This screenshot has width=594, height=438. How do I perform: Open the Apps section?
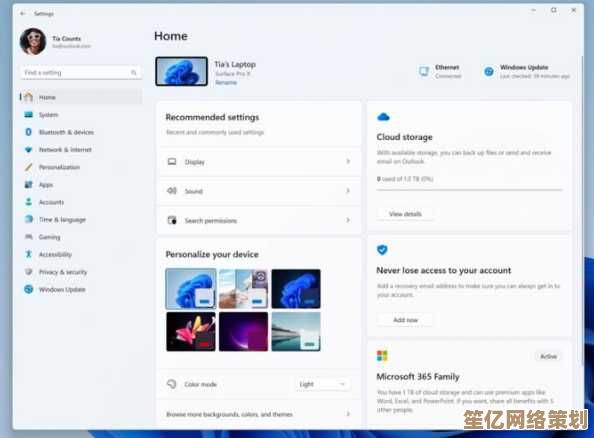pos(81,185)
